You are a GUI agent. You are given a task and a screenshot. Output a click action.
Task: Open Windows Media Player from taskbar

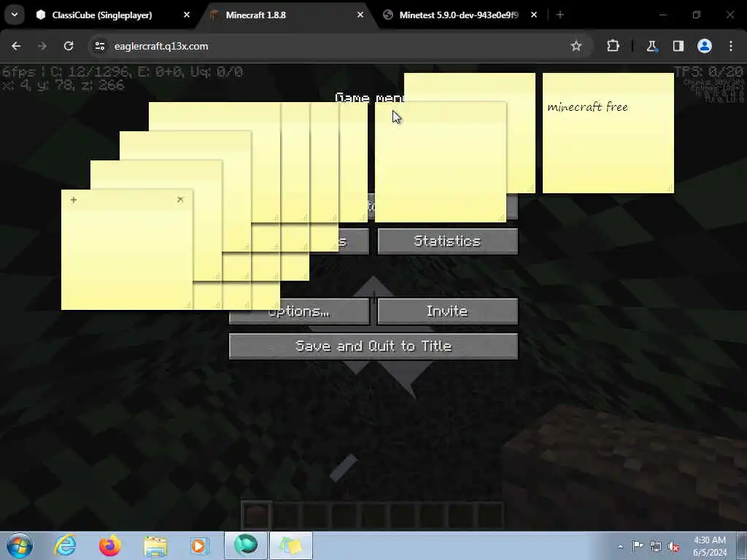click(x=199, y=545)
